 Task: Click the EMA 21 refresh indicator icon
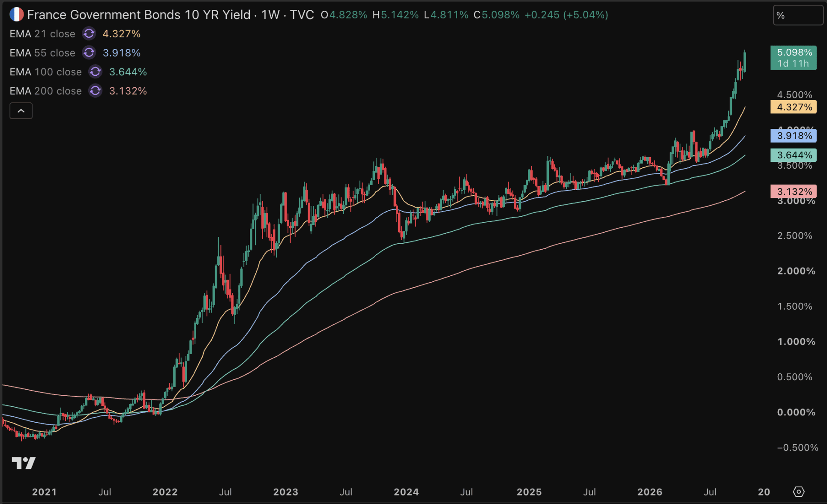point(89,33)
